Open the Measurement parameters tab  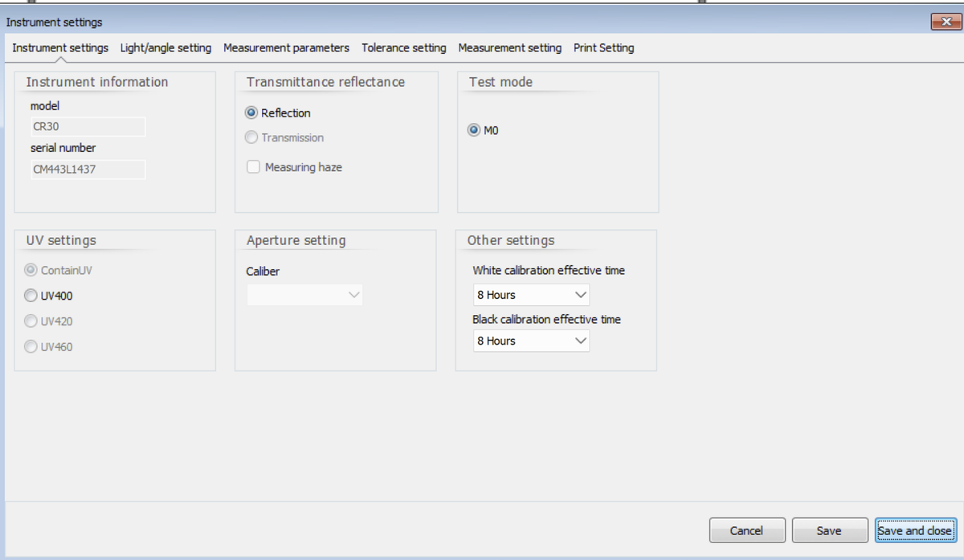pos(286,48)
